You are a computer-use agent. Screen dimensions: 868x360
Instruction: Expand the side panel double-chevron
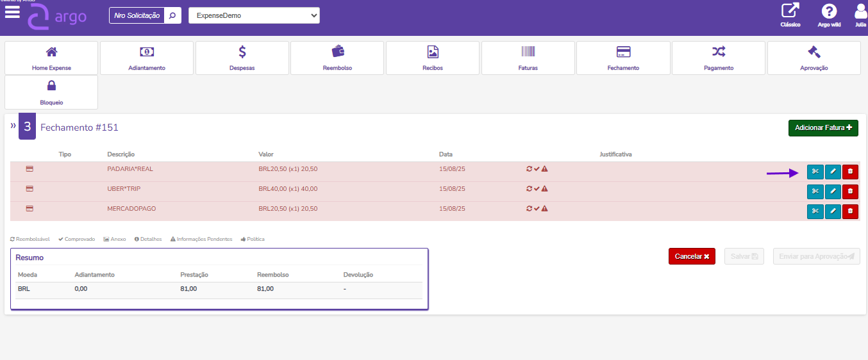(13, 126)
